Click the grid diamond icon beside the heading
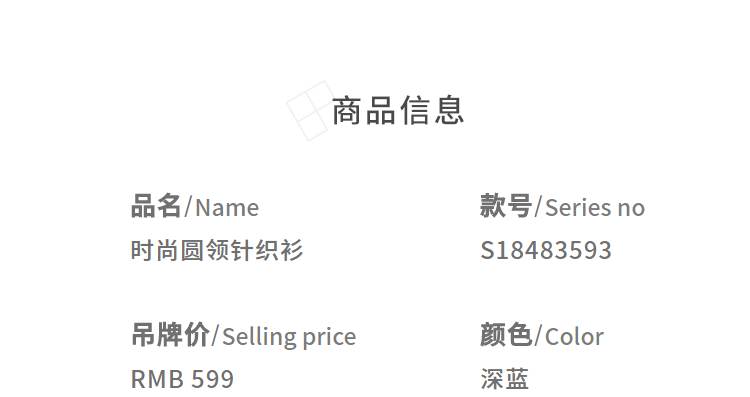Image resolution: width=750 pixels, height=397 pixels. [x=310, y=110]
